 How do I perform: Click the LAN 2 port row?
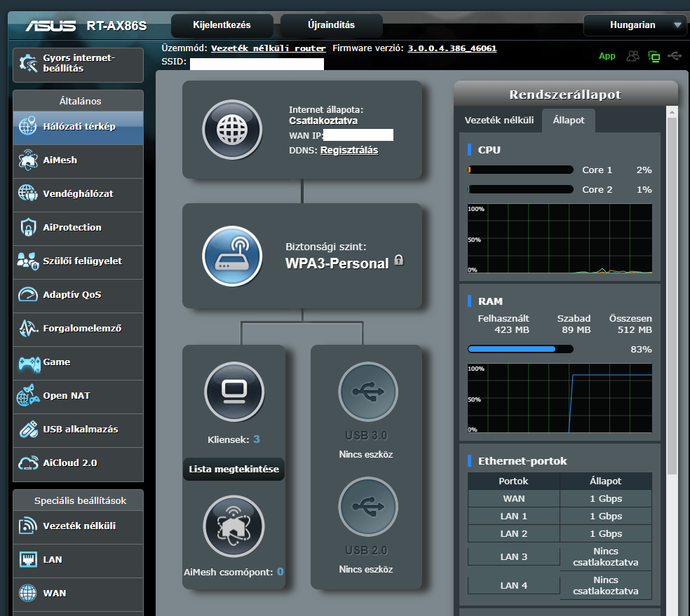(x=560, y=534)
